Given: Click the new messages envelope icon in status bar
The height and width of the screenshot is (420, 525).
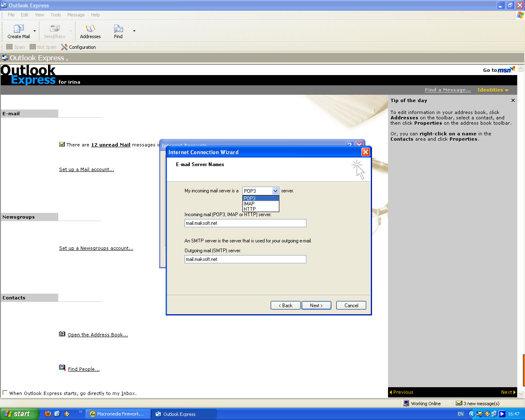Looking at the screenshot, I should pyautogui.click(x=459, y=403).
